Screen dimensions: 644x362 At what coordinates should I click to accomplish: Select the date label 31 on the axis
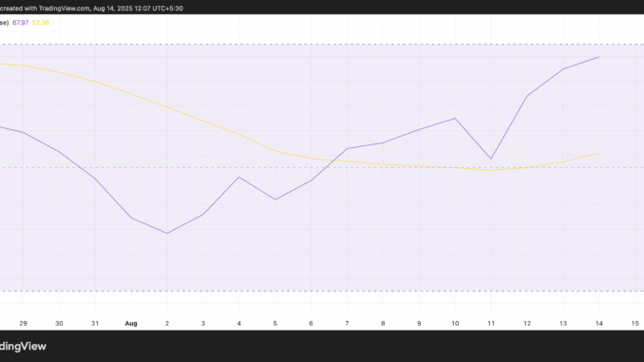[95, 323]
